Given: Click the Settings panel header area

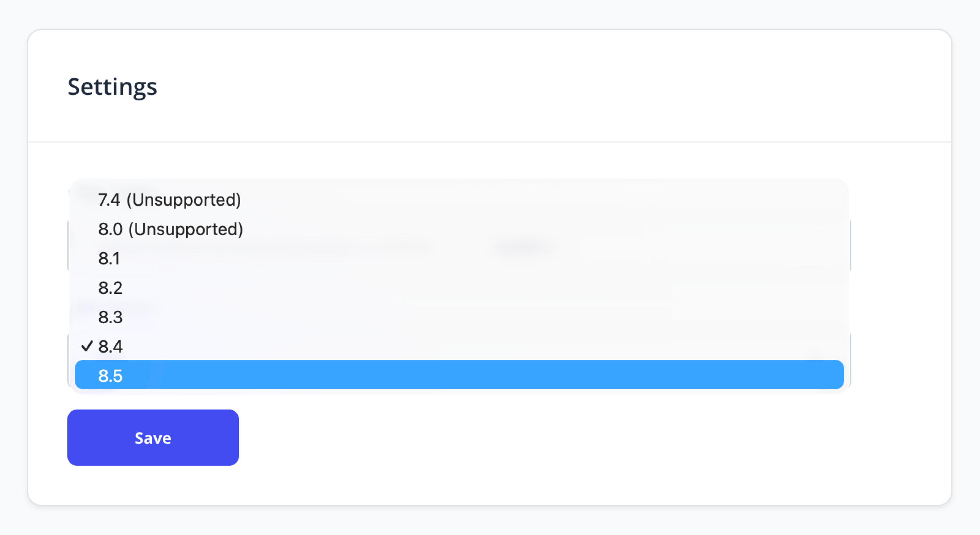Looking at the screenshot, I should (x=490, y=86).
